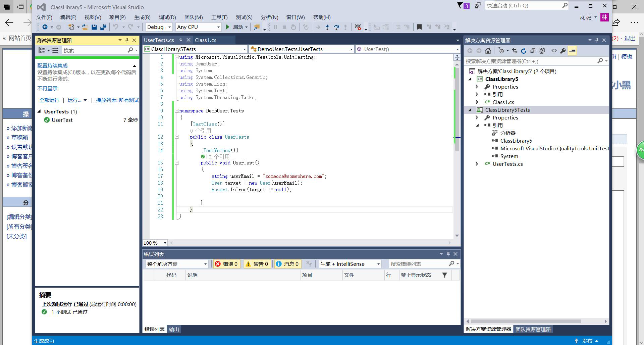
Task: Open Properties wrench icon in Solution Explorer
Action: point(563,51)
